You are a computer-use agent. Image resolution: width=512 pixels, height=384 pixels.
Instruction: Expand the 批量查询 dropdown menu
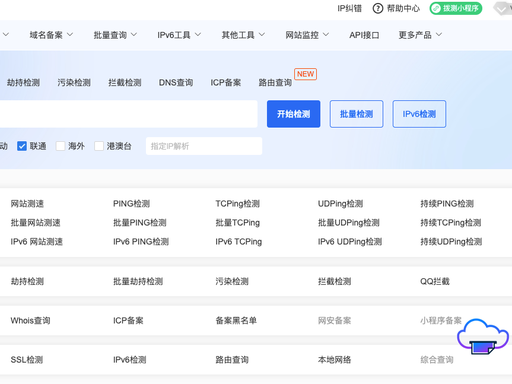click(x=115, y=35)
